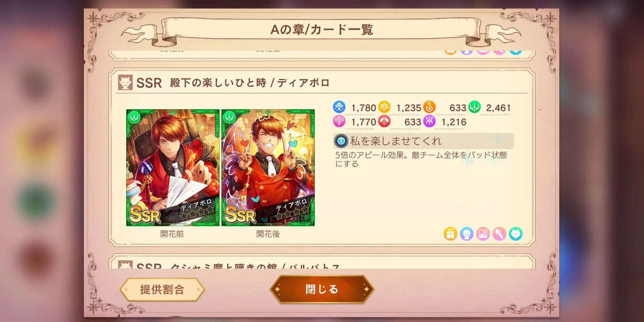This screenshot has height=322, width=644.
Task: Click the pink stat icon beside 1,770
Action: pos(339,121)
